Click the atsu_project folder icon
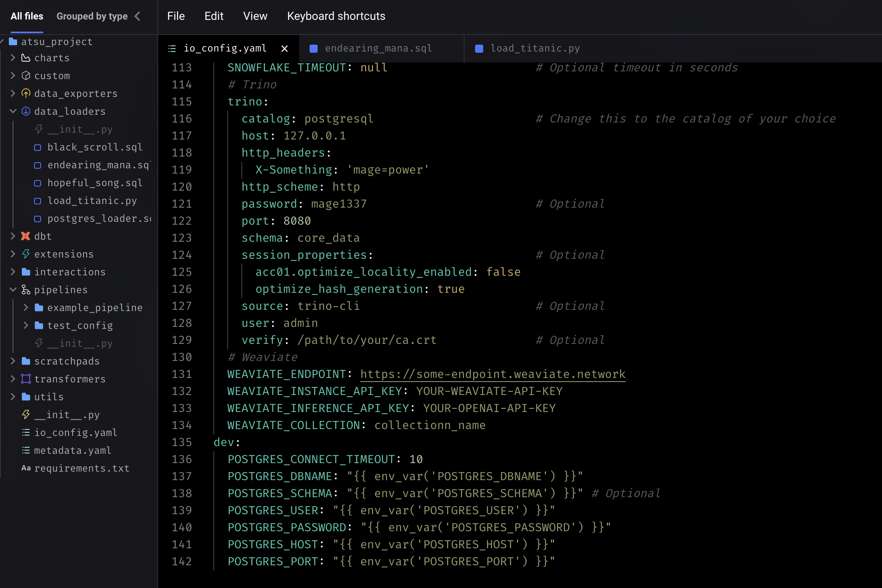This screenshot has height=588, width=882. pyautogui.click(x=13, y=42)
